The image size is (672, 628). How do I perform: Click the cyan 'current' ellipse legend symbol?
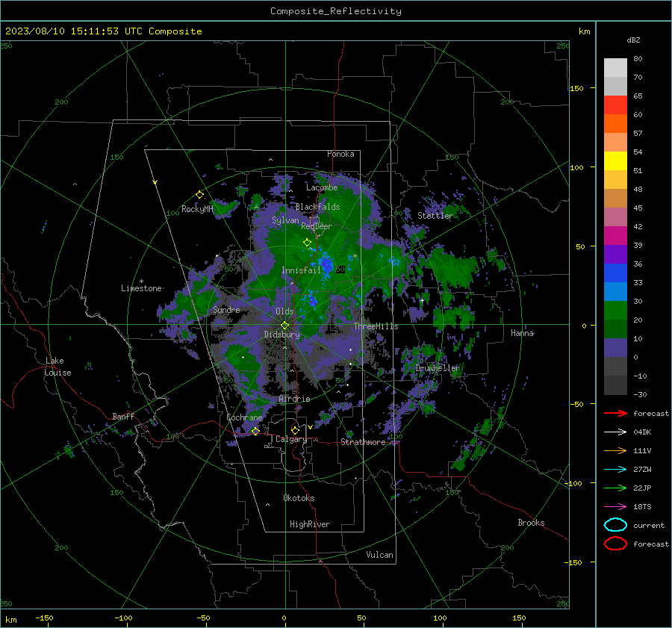[615, 525]
